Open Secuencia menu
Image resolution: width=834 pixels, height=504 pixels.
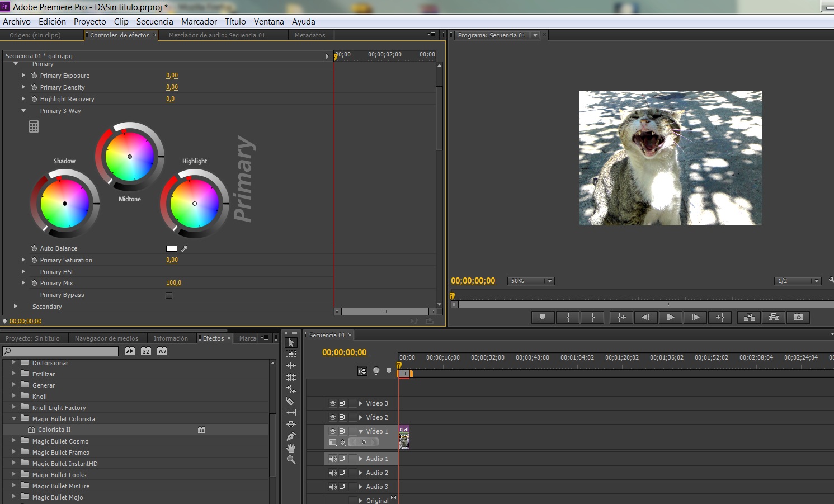pos(155,22)
